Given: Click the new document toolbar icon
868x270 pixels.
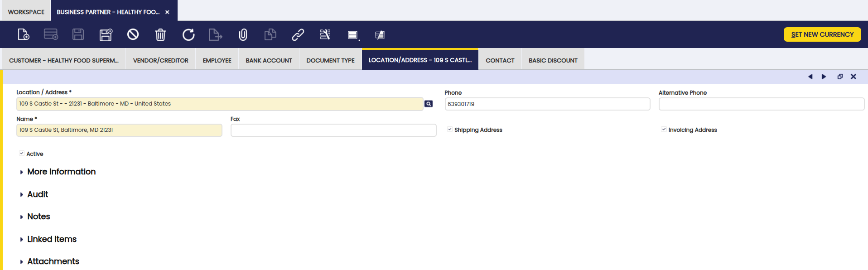Looking at the screenshot, I should (x=23, y=34).
